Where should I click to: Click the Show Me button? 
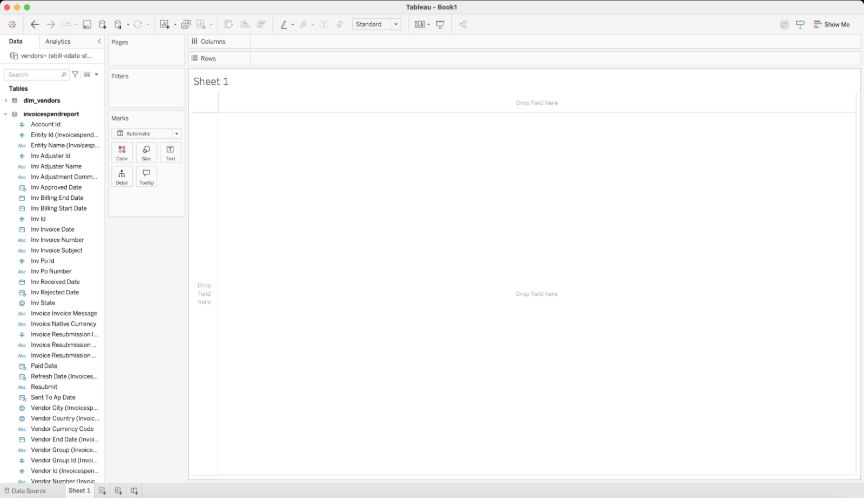pos(831,24)
